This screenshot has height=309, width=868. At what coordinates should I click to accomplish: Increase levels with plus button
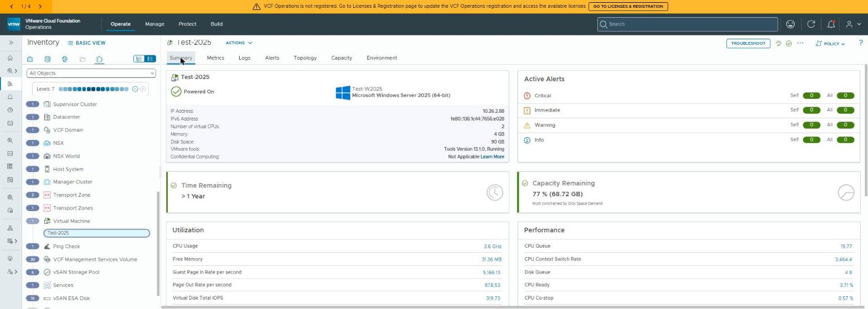[x=143, y=89]
